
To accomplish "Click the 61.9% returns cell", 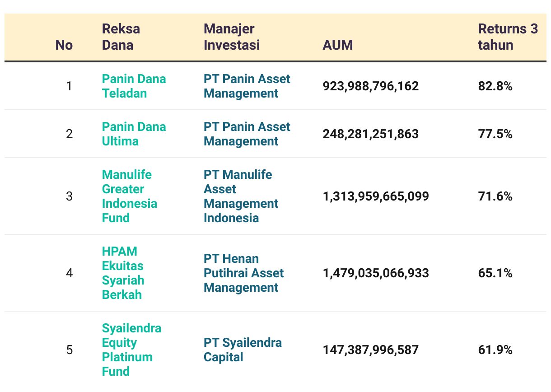I will (x=495, y=350).
